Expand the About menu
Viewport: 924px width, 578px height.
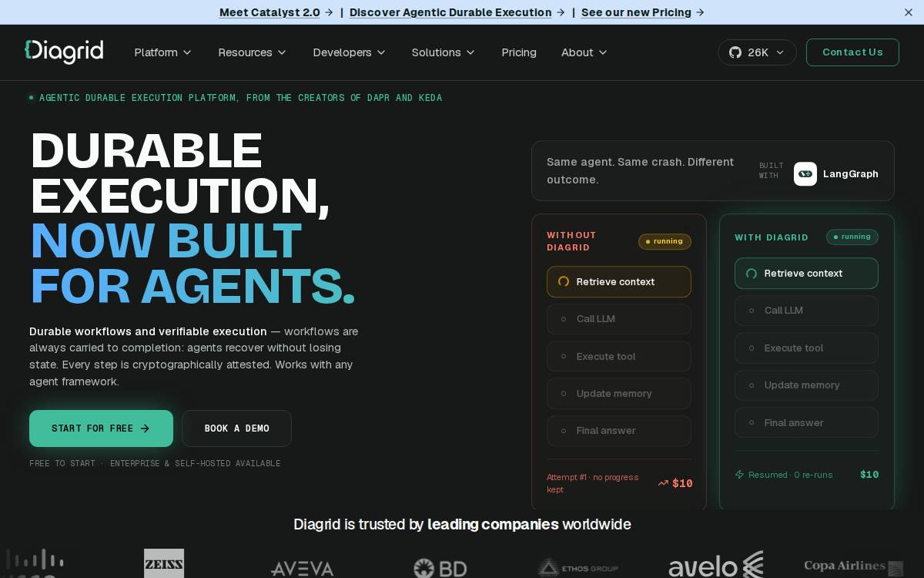[x=584, y=52]
